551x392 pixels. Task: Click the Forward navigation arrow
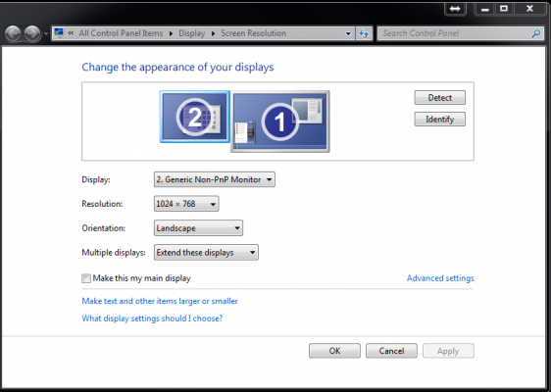[x=32, y=33]
